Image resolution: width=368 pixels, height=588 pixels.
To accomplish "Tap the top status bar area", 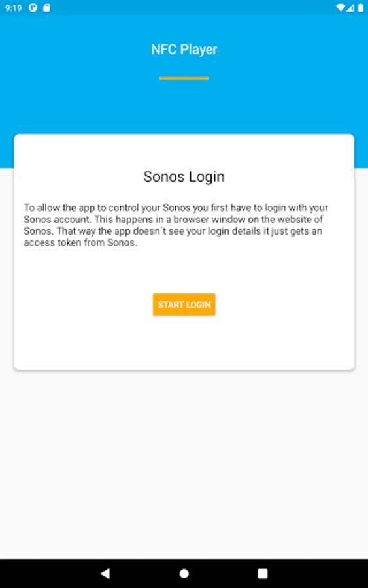I will point(184,8).
